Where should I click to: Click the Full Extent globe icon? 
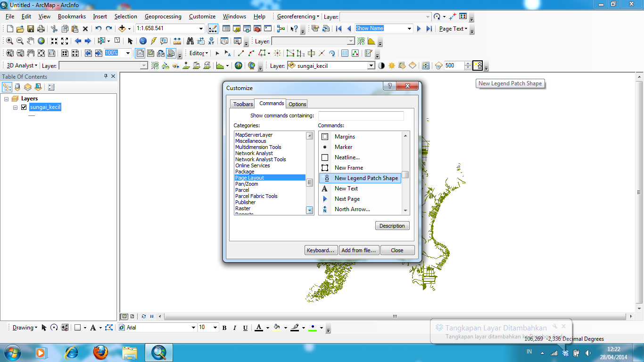[41, 41]
